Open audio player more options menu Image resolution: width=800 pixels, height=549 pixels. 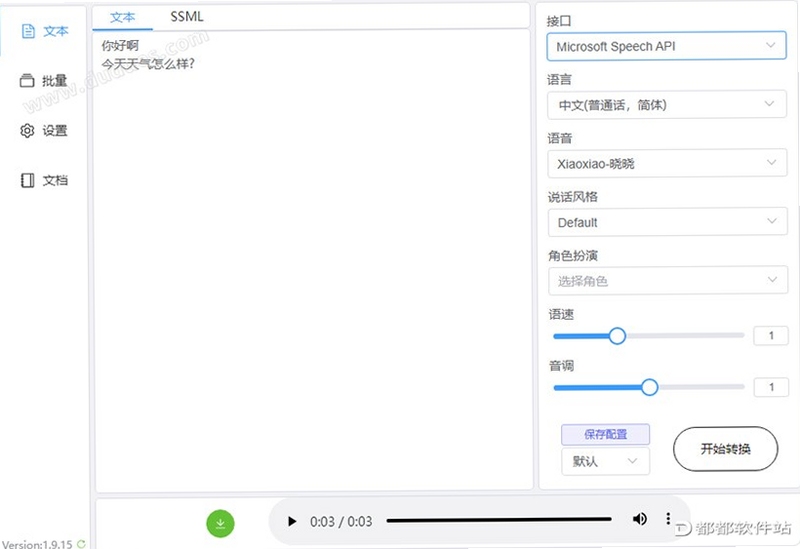pos(668,519)
